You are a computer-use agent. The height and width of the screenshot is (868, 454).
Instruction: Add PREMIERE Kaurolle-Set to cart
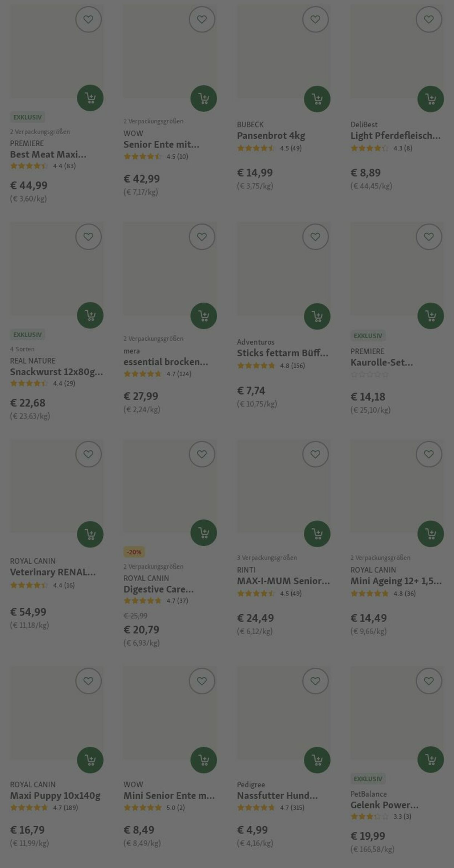pyautogui.click(x=430, y=316)
